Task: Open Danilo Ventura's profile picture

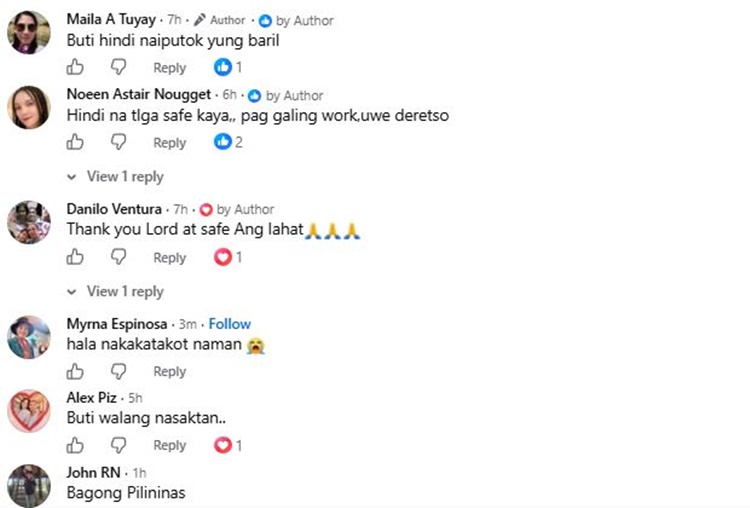Action: (29, 222)
